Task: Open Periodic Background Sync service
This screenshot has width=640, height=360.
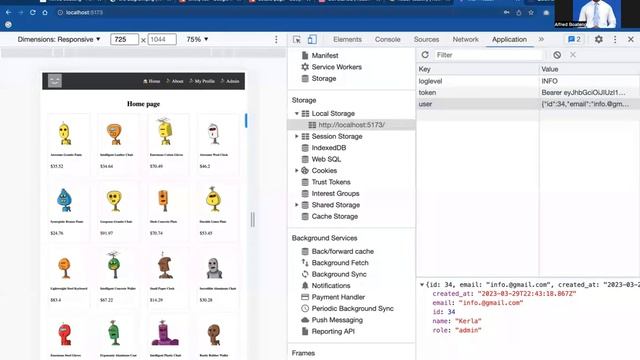Action: point(352,309)
